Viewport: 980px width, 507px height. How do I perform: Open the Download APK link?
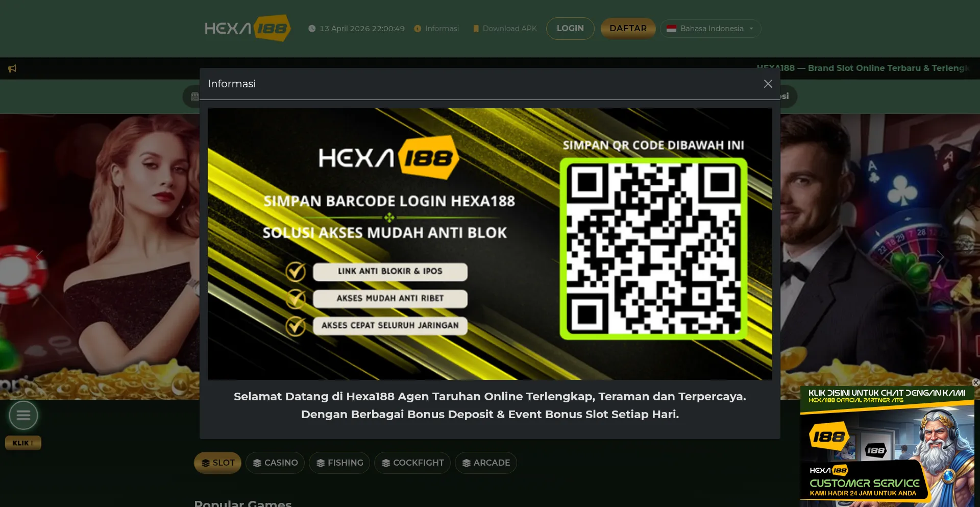509,29
